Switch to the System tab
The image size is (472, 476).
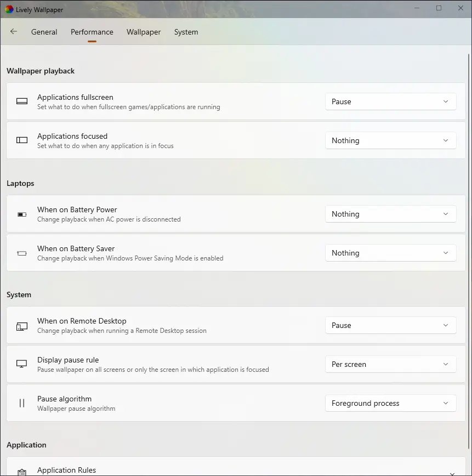tap(186, 32)
